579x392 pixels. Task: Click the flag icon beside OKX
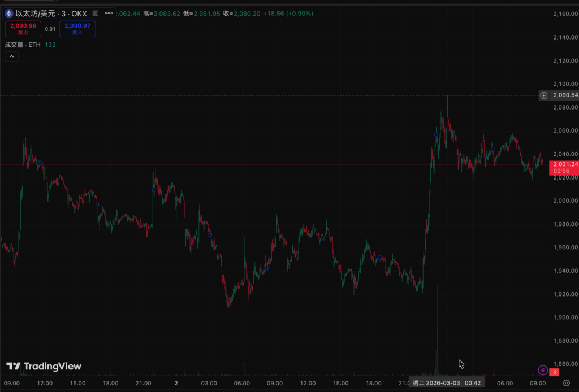coord(95,13)
